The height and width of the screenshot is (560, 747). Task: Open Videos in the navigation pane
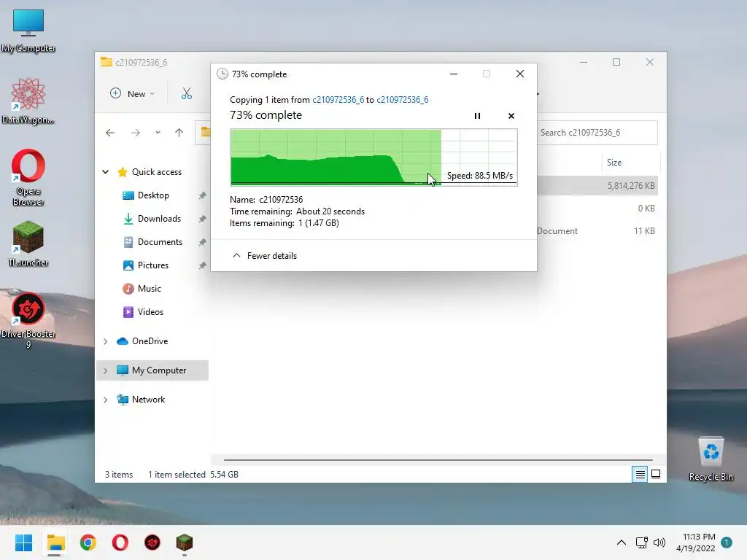[x=150, y=312]
